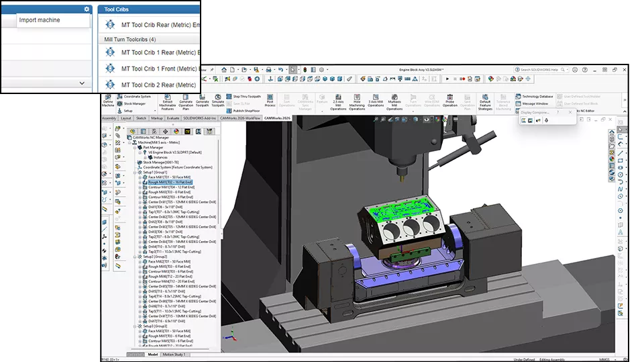Open Hole Machining Operations
Screen dimensions: 644x362
pos(357,103)
